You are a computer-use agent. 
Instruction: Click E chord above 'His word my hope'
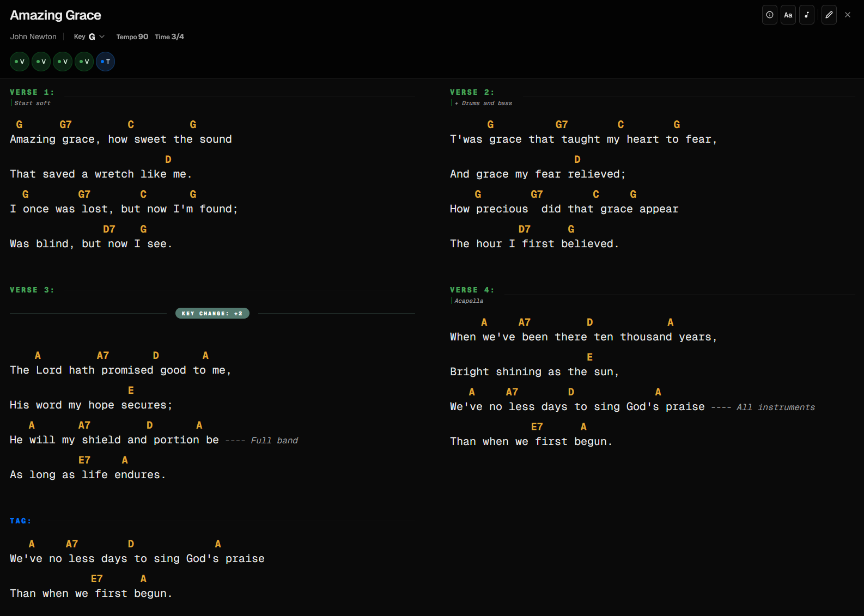(131, 391)
